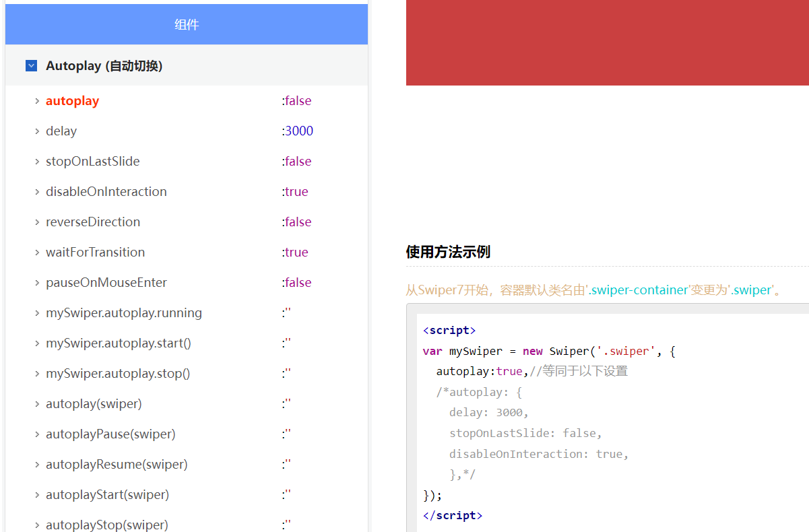Open the mySwiper.autoplay.stop() entry
Viewport: 809px width, 532px height.
pos(118,374)
